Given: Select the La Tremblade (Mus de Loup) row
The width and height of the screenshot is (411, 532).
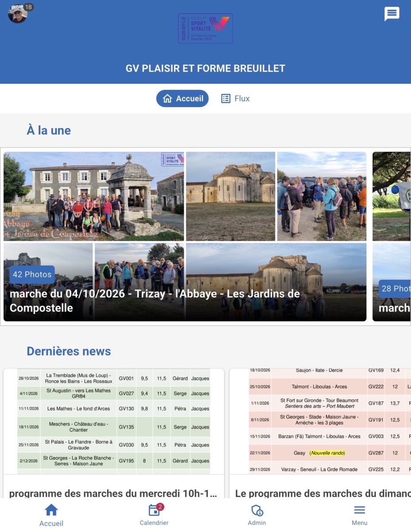Looking at the screenshot, I should [114, 378].
